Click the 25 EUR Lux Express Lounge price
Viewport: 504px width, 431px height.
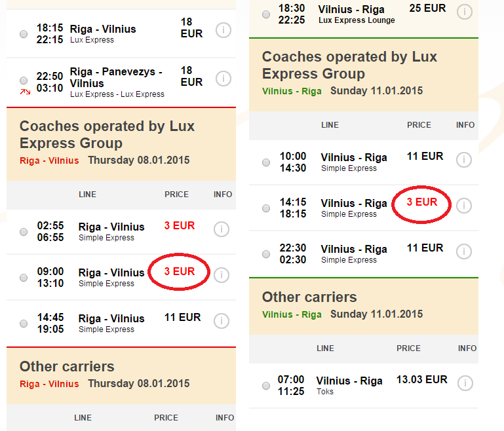pos(427,9)
